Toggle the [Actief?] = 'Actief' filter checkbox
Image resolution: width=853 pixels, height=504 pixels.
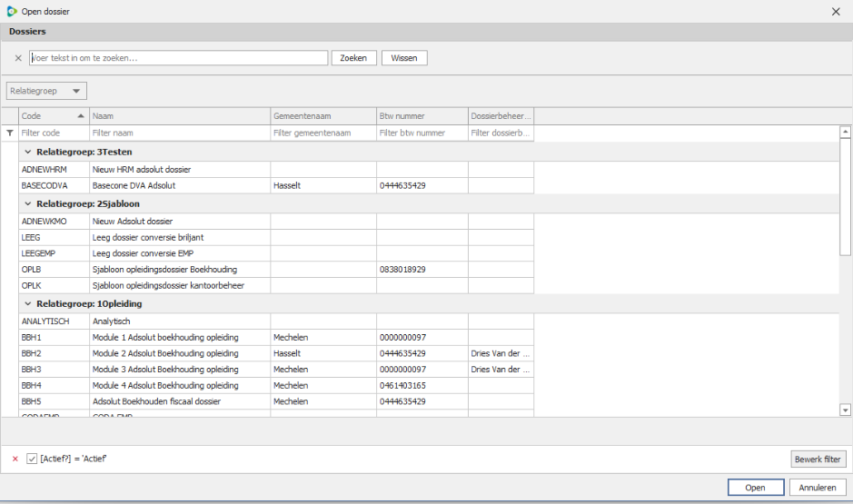(32, 459)
